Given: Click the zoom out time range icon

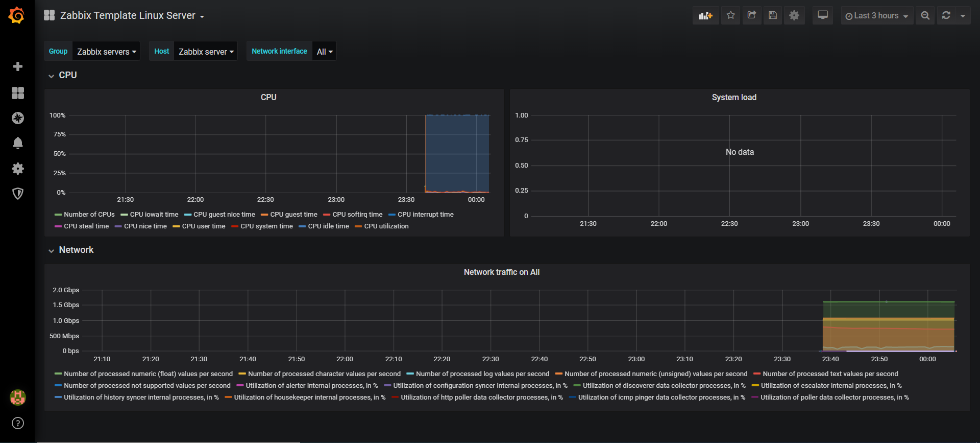Looking at the screenshot, I should click(x=925, y=15).
